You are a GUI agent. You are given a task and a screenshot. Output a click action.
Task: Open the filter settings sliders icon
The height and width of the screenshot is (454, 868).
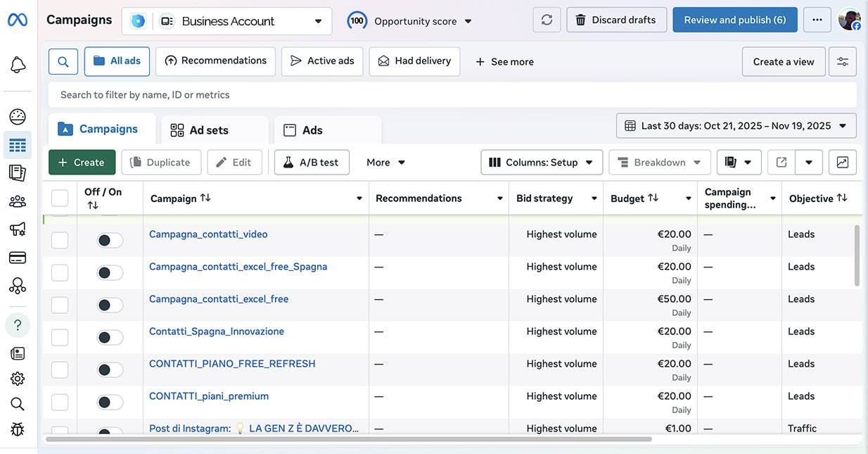pos(842,62)
